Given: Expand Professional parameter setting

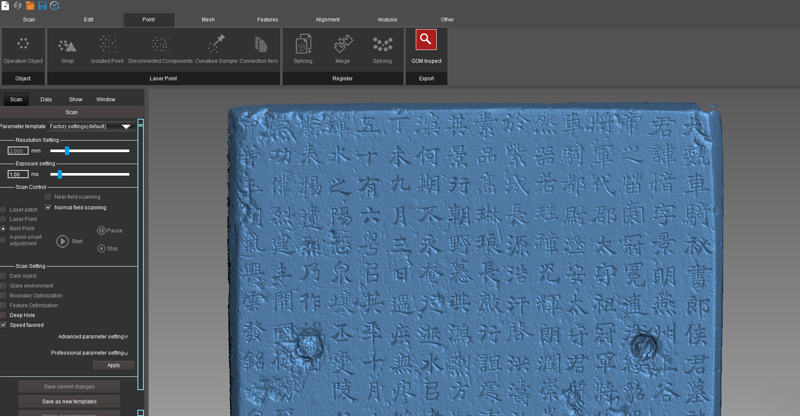Looking at the screenshot, I should click(90, 353).
